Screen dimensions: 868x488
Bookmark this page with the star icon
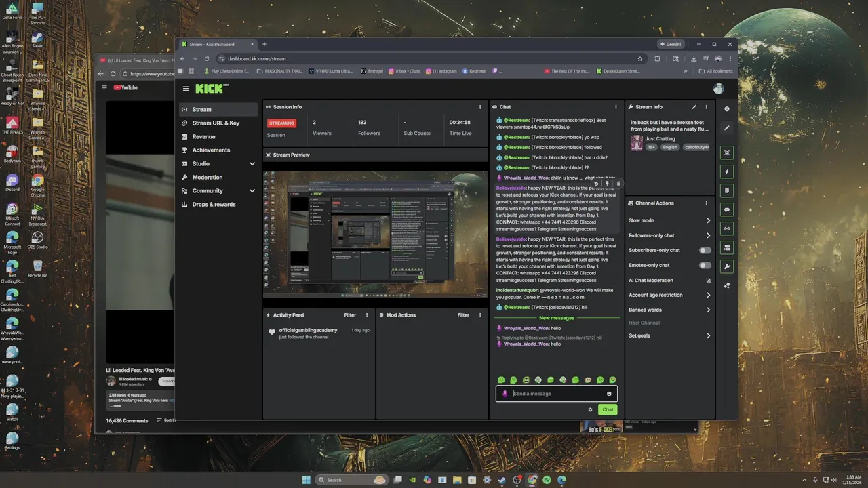click(x=639, y=59)
